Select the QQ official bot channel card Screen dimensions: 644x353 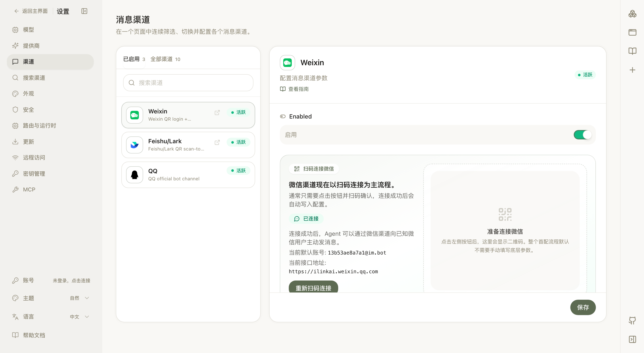pos(188,175)
